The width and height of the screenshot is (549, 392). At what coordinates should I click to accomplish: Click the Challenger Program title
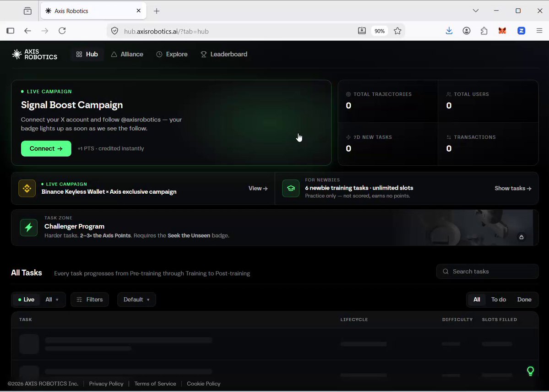click(x=74, y=226)
